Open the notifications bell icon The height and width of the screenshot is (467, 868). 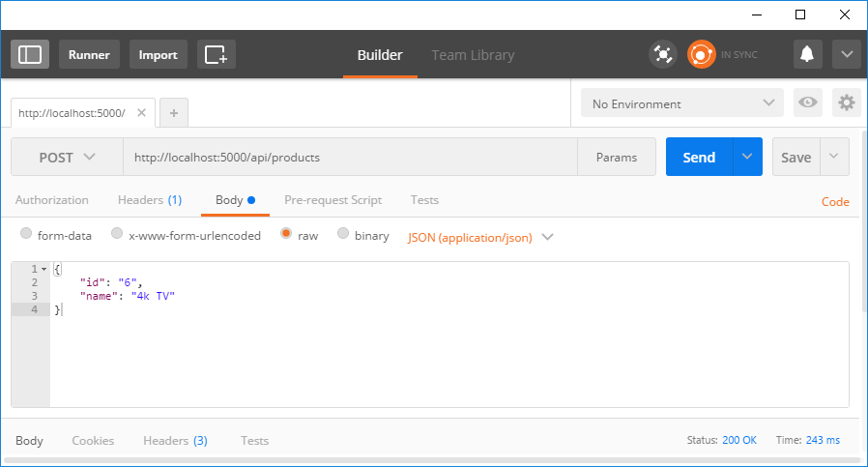(x=807, y=55)
